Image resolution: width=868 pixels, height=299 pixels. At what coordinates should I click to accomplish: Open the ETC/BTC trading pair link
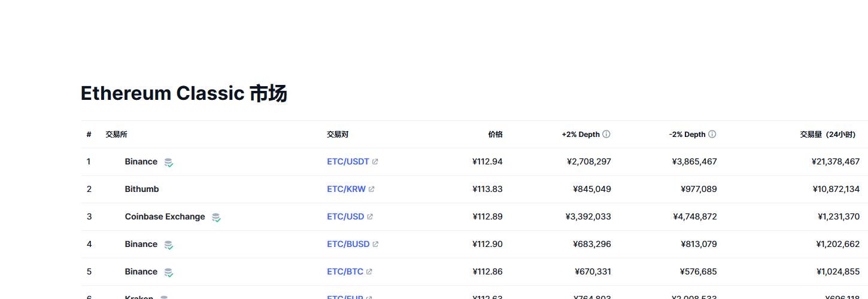coord(345,271)
